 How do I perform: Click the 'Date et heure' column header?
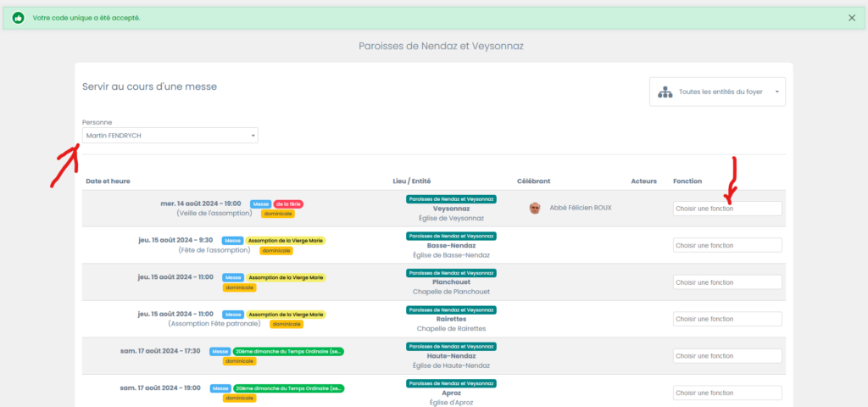click(108, 181)
